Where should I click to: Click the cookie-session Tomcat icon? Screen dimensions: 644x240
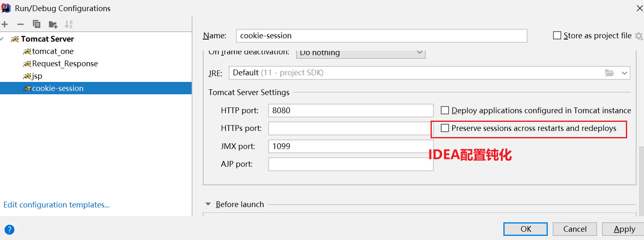pyautogui.click(x=27, y=89)
